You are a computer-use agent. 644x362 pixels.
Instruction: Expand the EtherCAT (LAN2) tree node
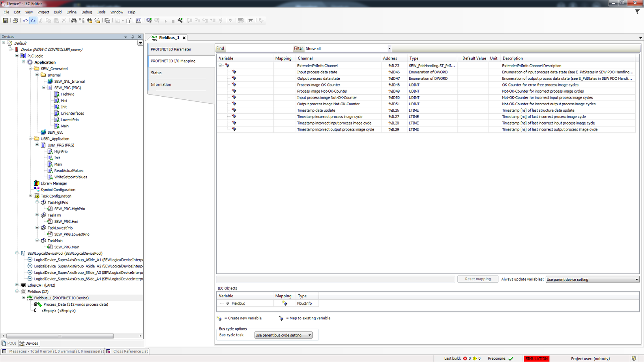17,285
